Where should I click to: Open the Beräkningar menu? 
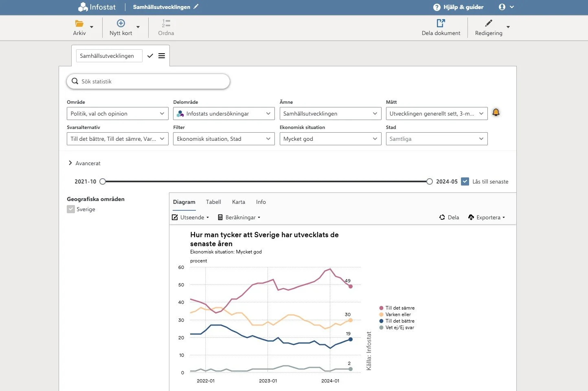point(239,217)
